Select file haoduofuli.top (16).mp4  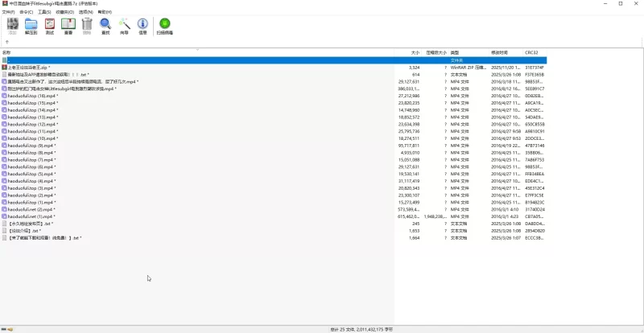click(33, 96)
